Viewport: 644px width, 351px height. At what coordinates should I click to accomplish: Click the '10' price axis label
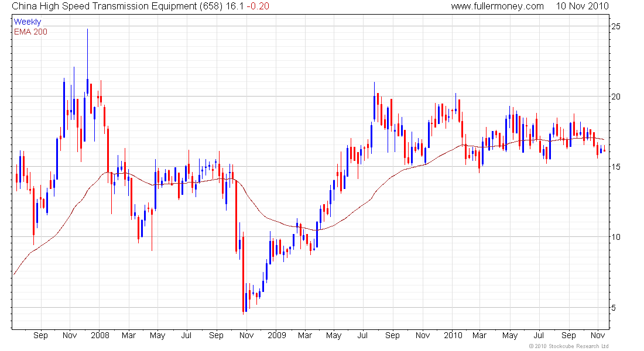616,237
